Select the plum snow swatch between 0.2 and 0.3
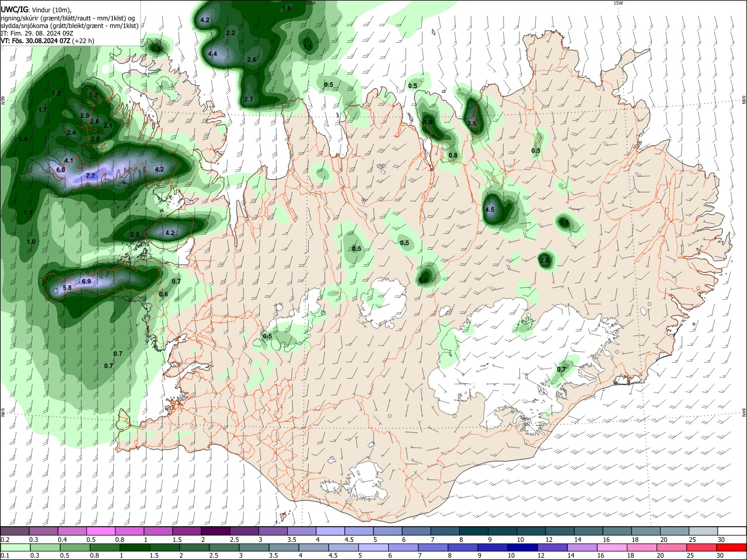Screen dimensions: 747x560 [x=15, y=531]
